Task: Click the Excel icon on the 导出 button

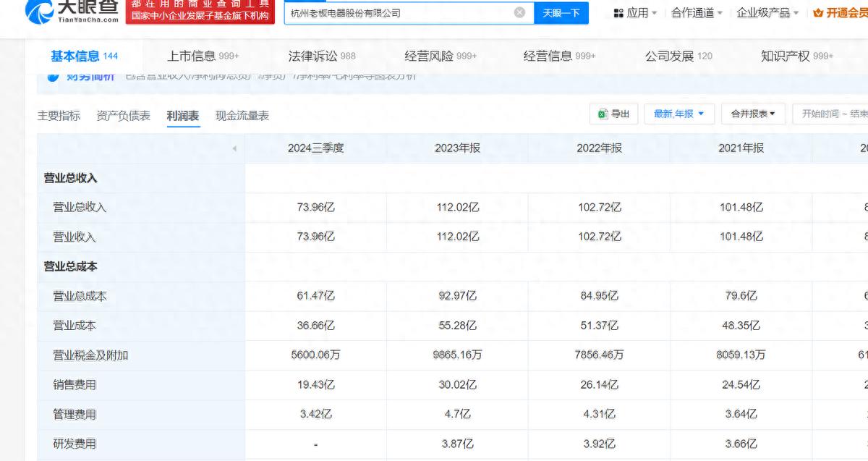Action: (603, 114)
